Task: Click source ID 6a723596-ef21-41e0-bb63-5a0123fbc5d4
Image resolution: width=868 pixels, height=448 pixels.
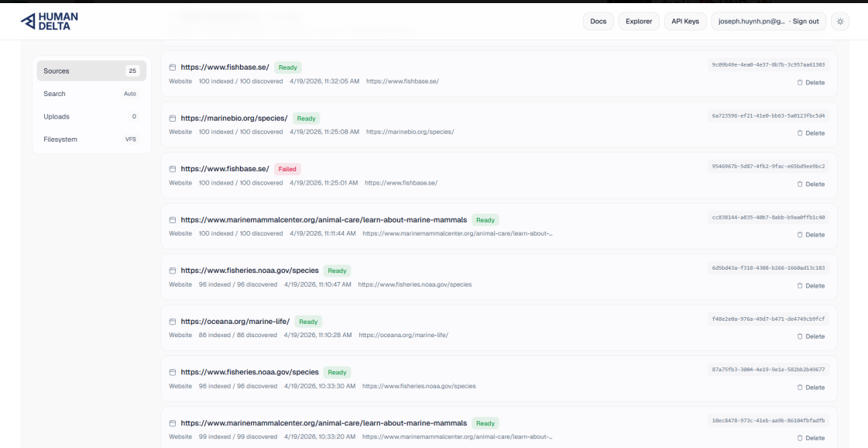Action: pos(768,116)
